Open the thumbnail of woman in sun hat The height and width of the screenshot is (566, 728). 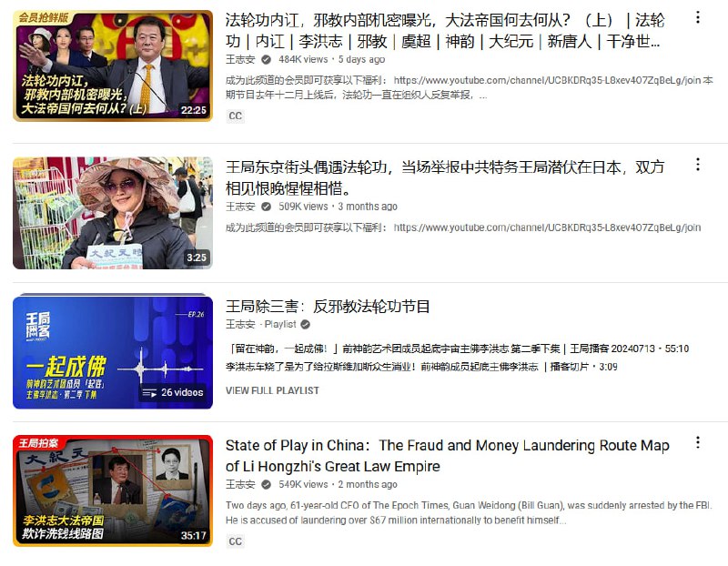(x=112, y=213)
